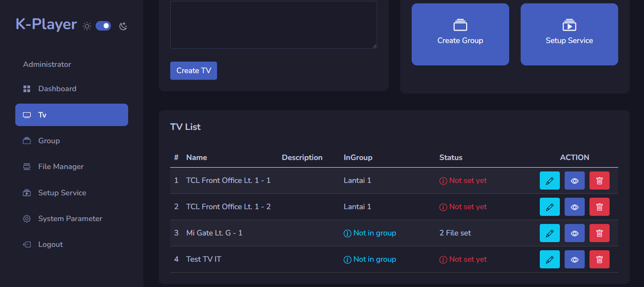Screen dimensions: 644x287
Task: Edit TCL Front Office Lt. 1 - 2 entry
Action: (549, 207)
